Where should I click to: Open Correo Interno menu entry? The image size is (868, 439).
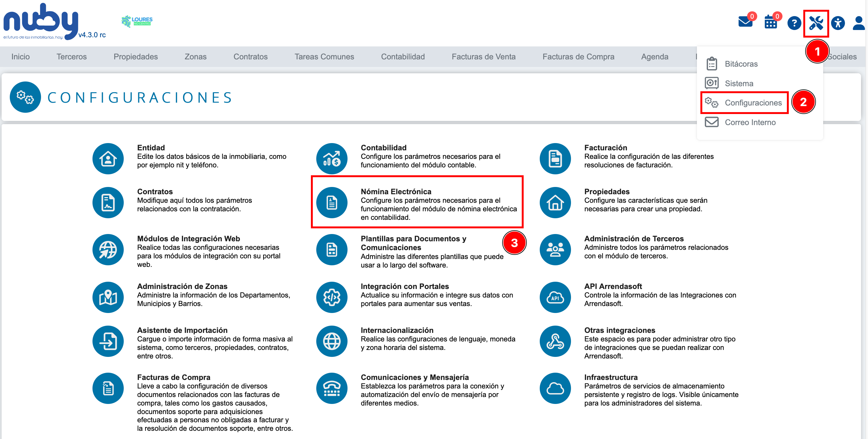click(750, 122)
